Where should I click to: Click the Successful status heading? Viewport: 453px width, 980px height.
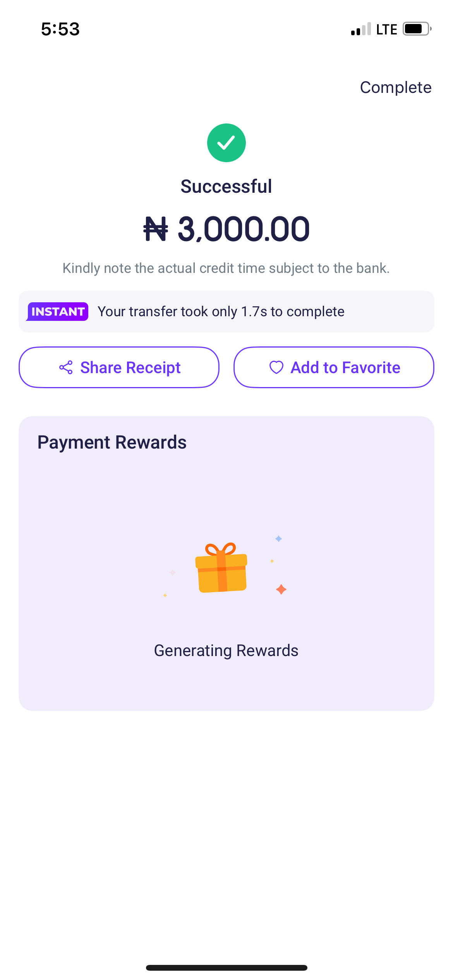[226, 187]
